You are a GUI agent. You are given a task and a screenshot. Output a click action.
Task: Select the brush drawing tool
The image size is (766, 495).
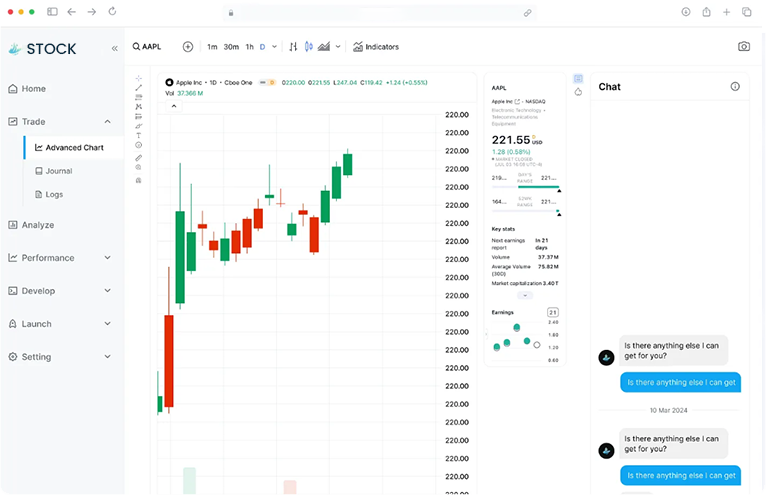(139, 126)
